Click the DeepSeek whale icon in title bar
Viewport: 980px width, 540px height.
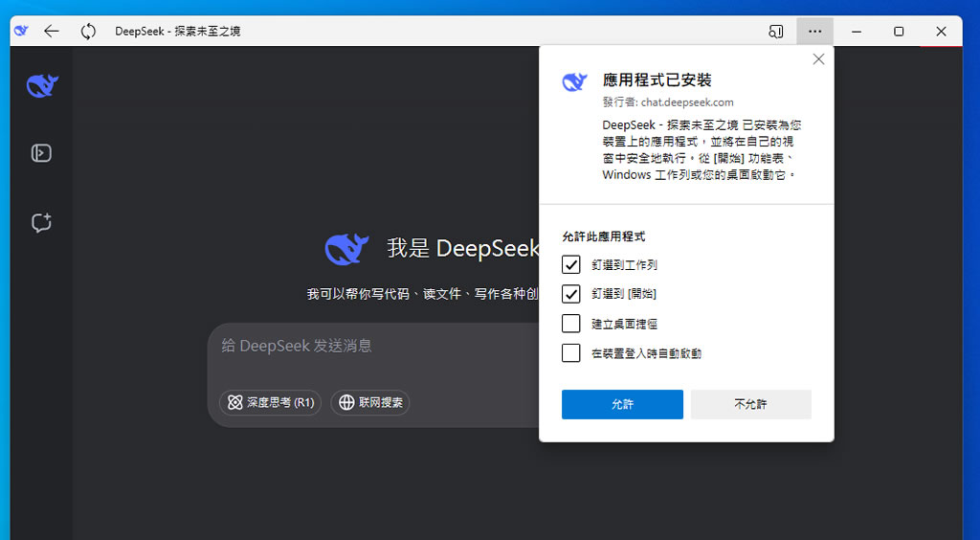click(21, 31)
